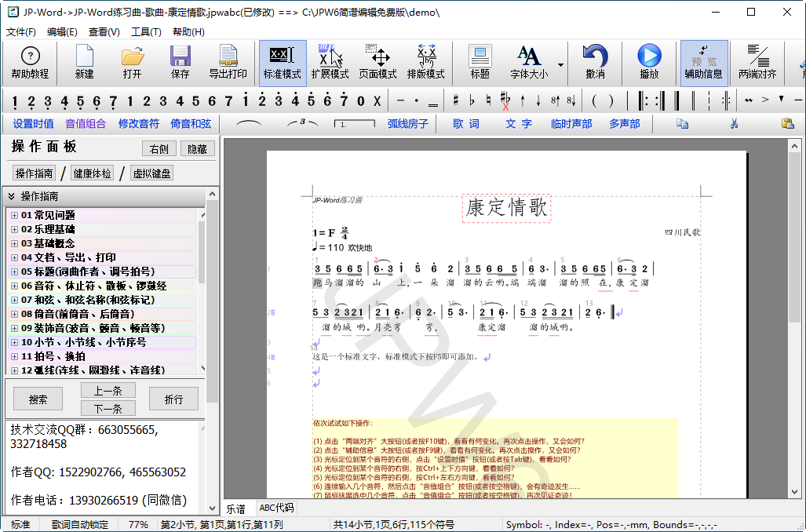Add a slur arc line

[248, 123]
